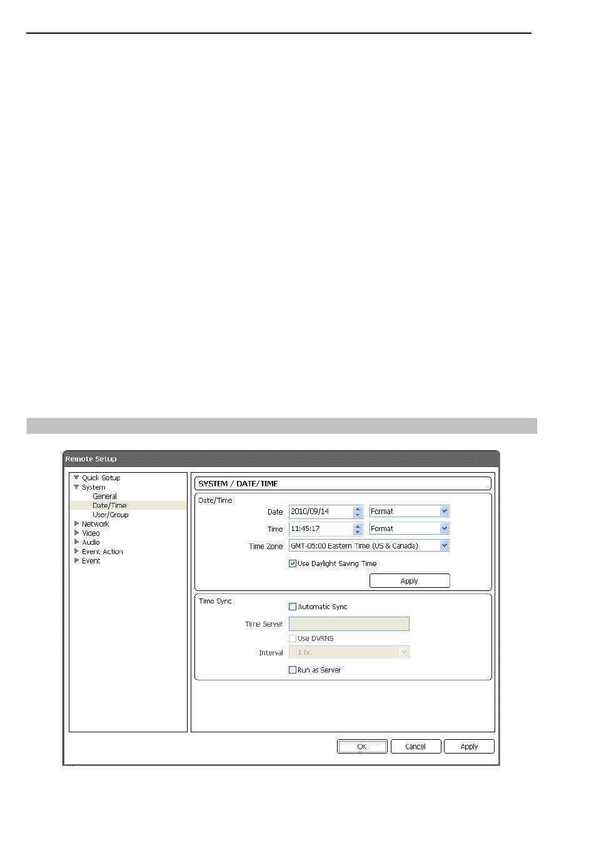594x868 pixels.
Task: Select the Quick Setup label
Action: [101, 478]
